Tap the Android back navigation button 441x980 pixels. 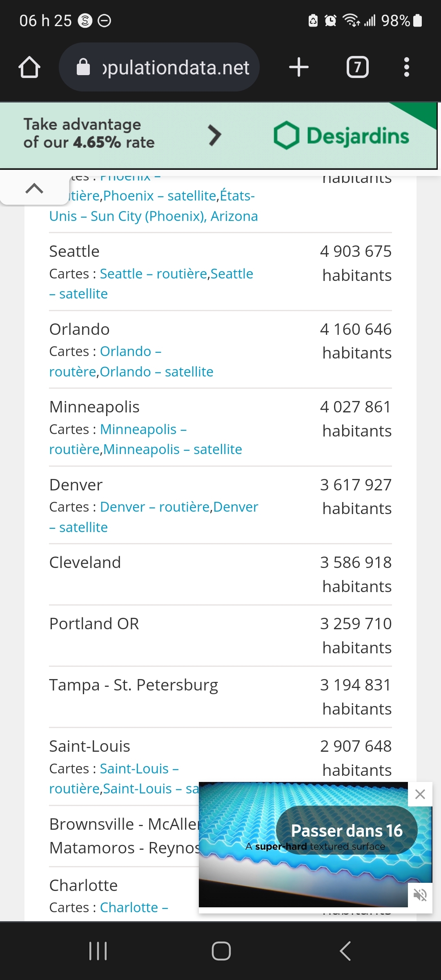pos(345,951)
